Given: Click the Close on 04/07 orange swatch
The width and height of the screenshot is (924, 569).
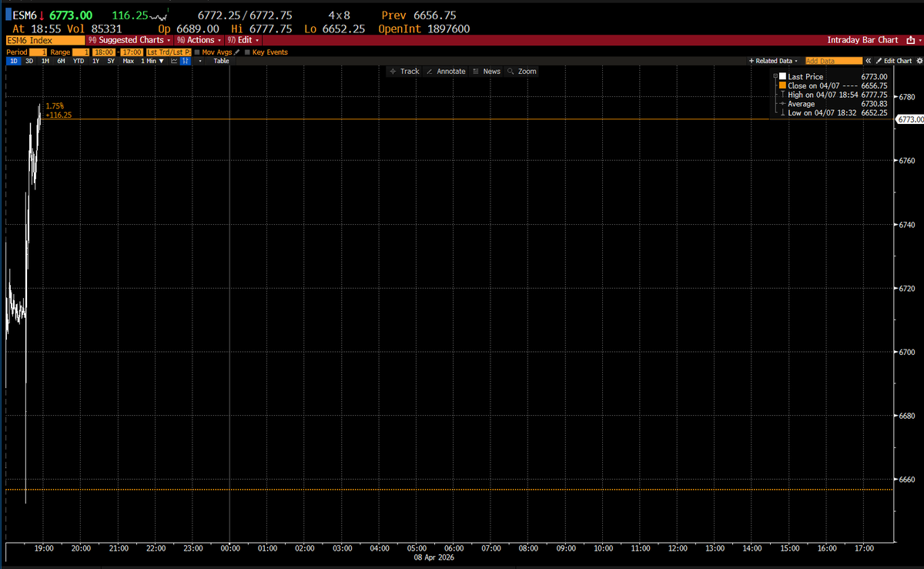Looking at the screenshot, I should coord(782,85).
